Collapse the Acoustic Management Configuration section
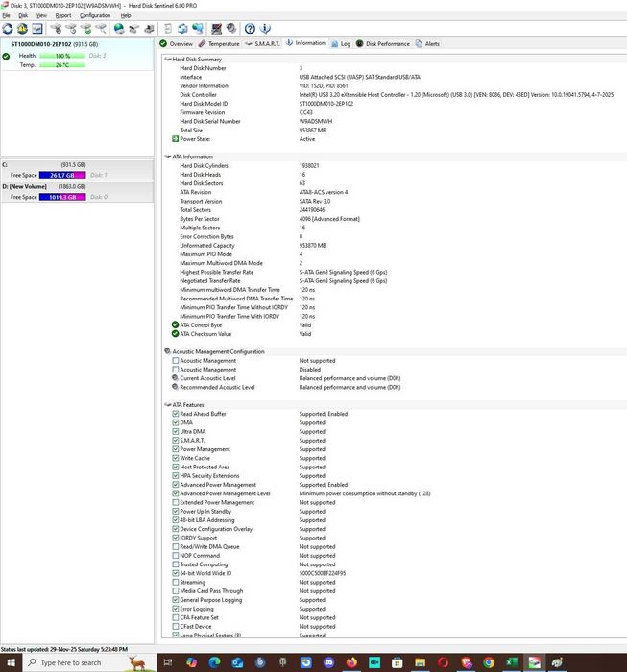This screenshot has width=627, height=672. tap(168, 351)
